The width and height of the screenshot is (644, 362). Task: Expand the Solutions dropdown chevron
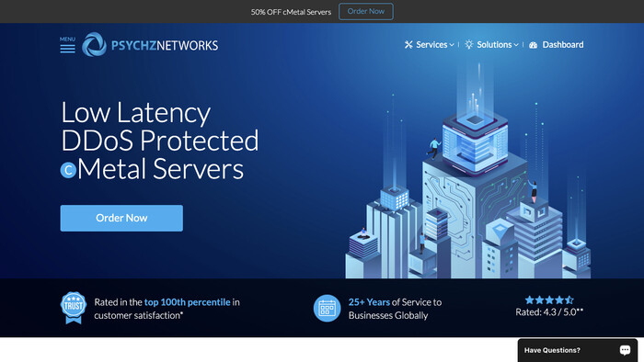pyautogui.click(x=516, y=45)
